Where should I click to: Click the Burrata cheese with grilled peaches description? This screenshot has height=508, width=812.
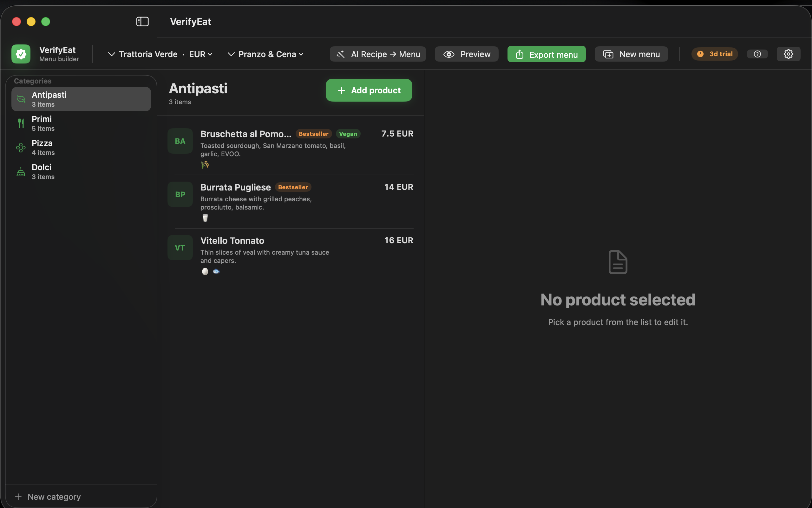(x=256, y=203)
